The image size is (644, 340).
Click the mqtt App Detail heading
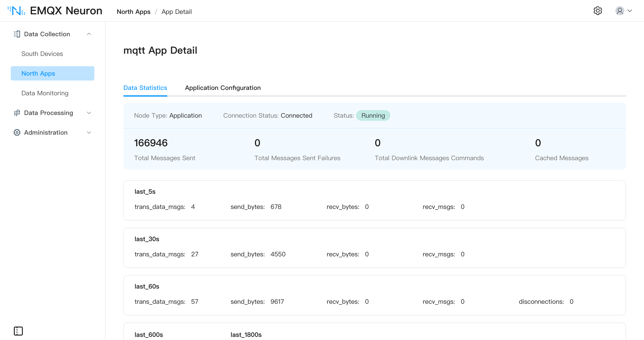(x=160, y=50)
